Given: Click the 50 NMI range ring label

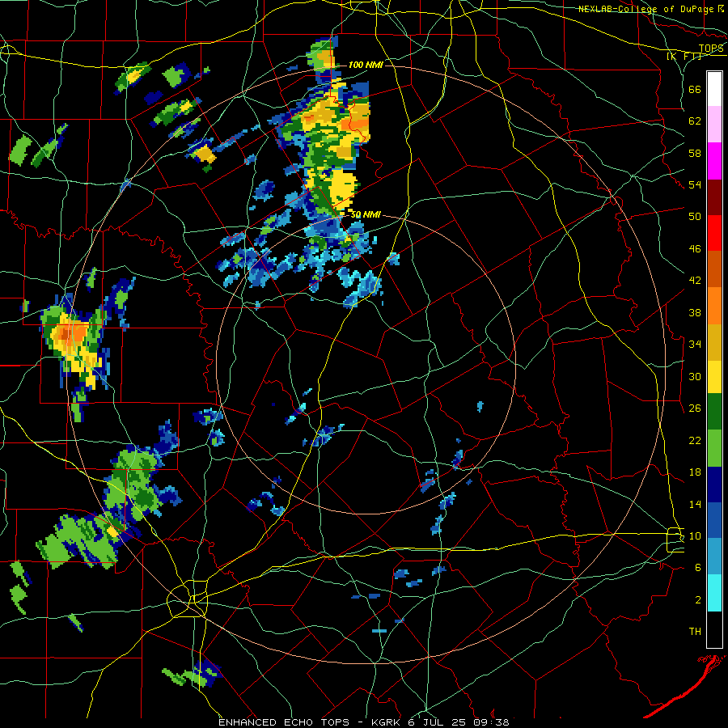Looking at the screenshot, I should (x=366, y=214).
